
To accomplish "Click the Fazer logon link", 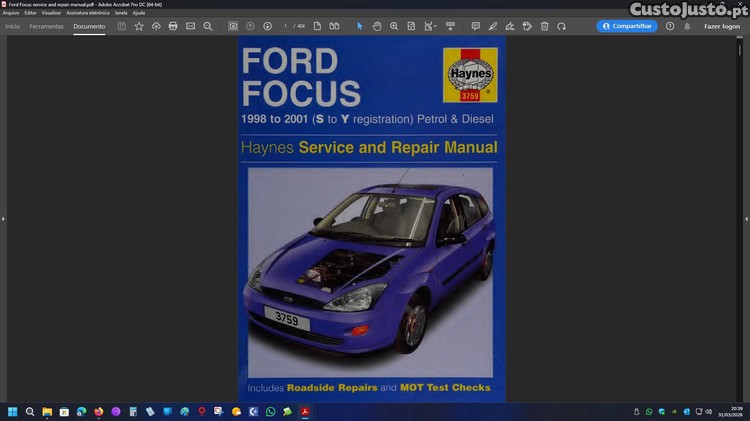I will 721,26.
